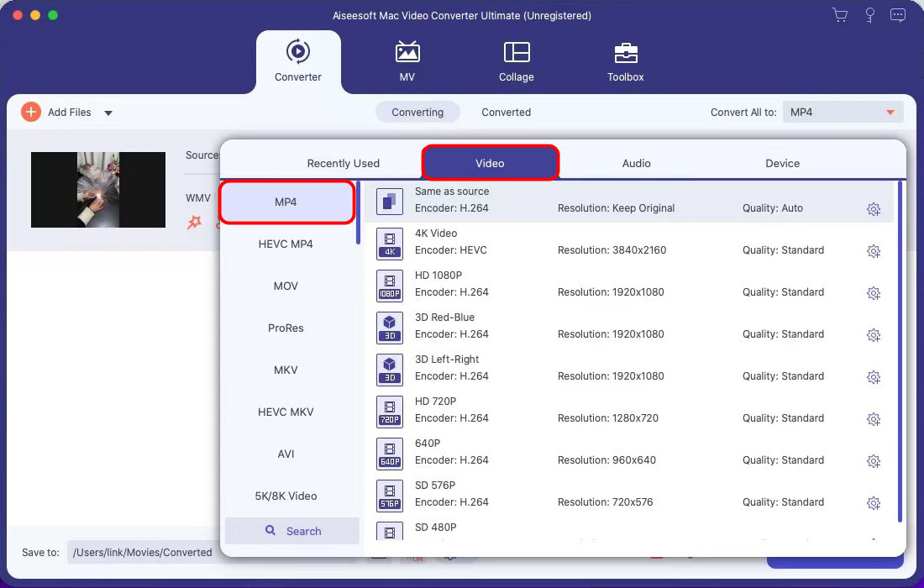Screen dimensions: 924x588
Task: Click the feedback message icon
Action: coord(898,14)
